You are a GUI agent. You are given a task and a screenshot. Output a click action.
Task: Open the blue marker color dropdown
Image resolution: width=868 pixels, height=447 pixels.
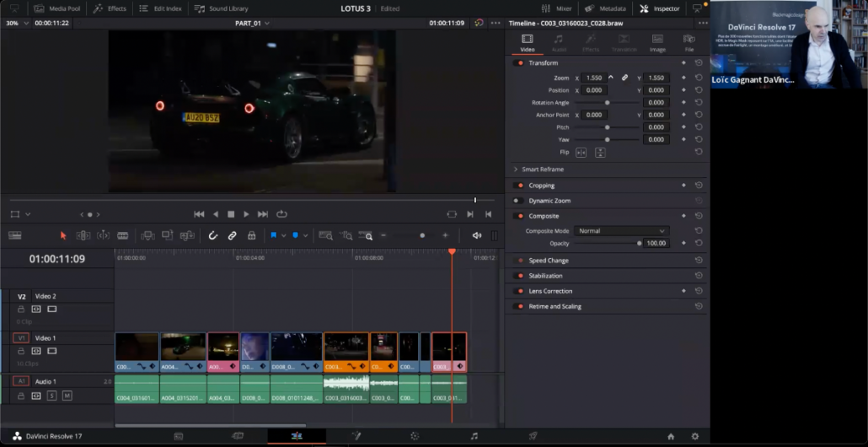pos(305,235)
